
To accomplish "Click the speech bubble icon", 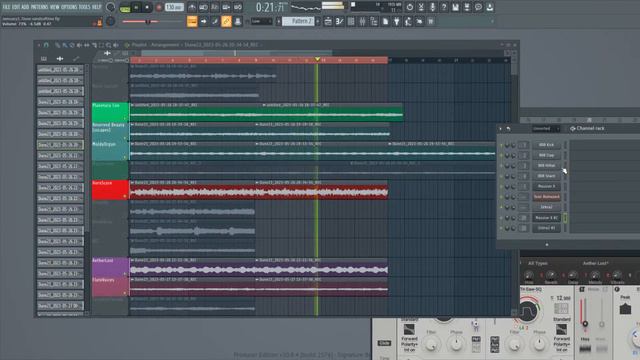I will pyautogui.click(x=478, y=7).
